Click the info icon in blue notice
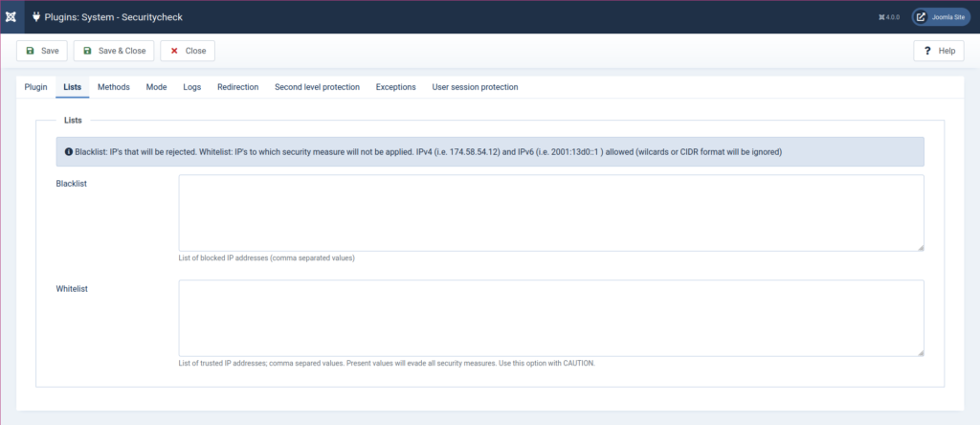980x425 pixels. [x=69, y=152]
